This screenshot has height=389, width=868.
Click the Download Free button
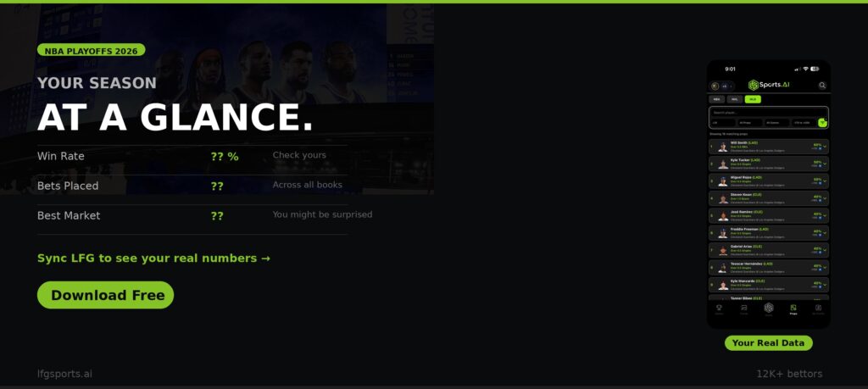(105, 296)
